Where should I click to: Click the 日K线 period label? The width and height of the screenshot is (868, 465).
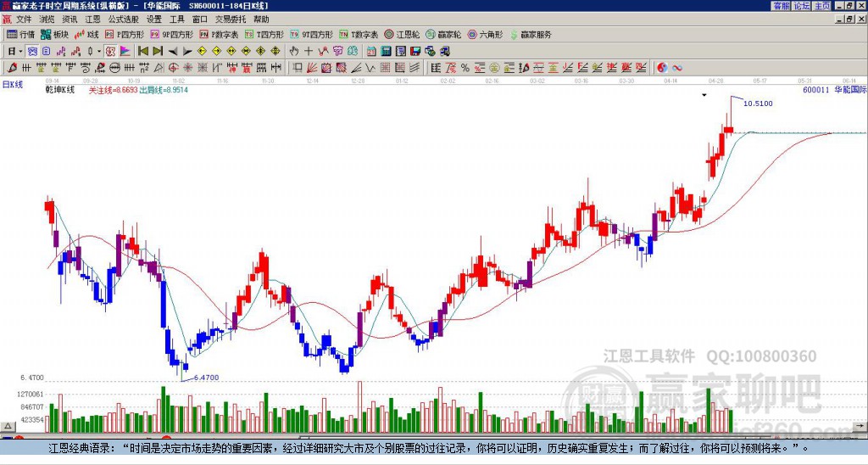13,84
